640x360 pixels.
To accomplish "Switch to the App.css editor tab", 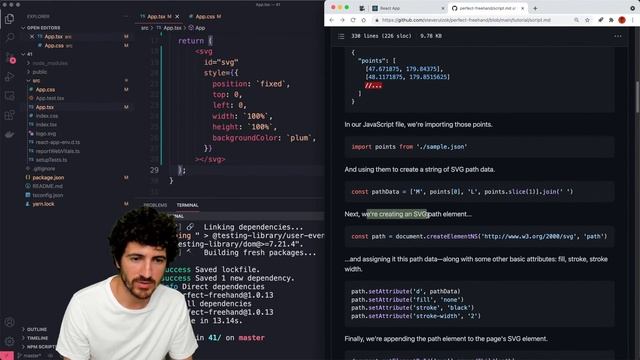I will [205, 17].
